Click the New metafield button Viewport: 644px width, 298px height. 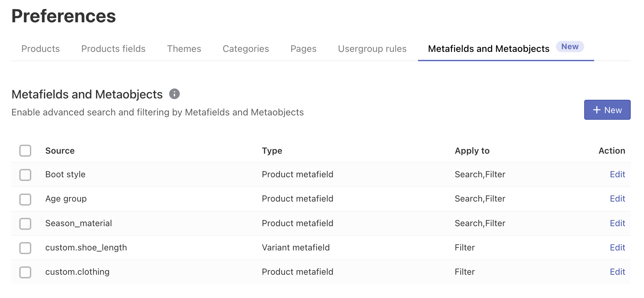[x=607, y=110]
